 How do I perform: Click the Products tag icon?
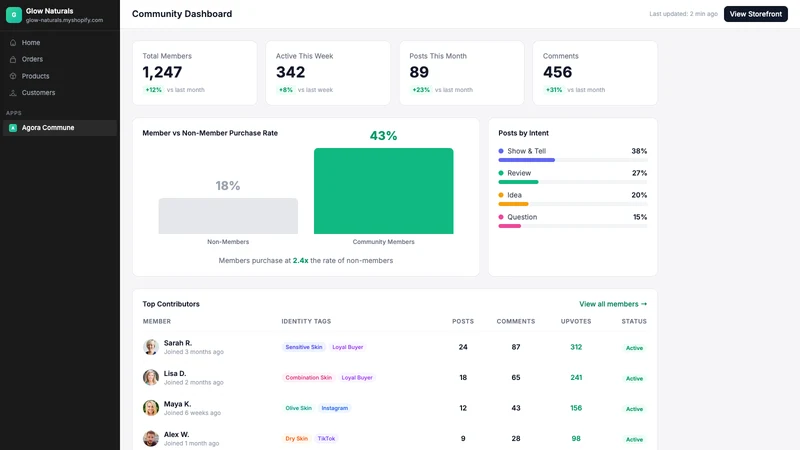pyautogui.click(x=13, y=76)
